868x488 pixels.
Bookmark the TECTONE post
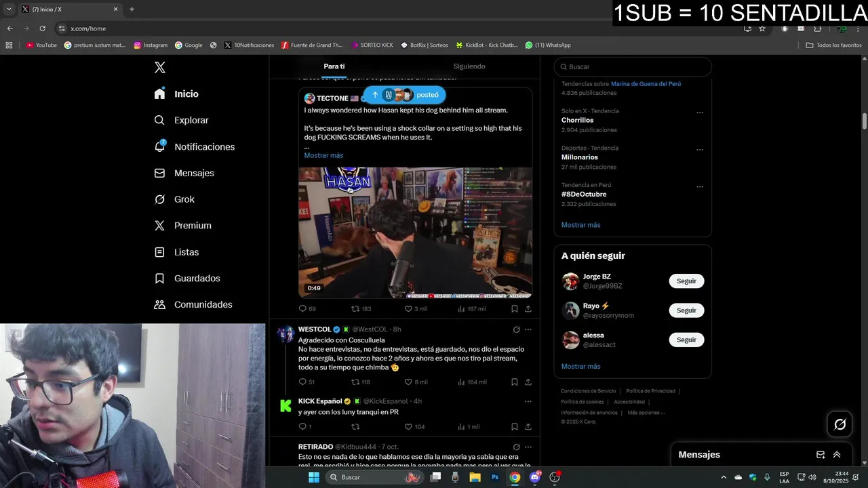514,308
